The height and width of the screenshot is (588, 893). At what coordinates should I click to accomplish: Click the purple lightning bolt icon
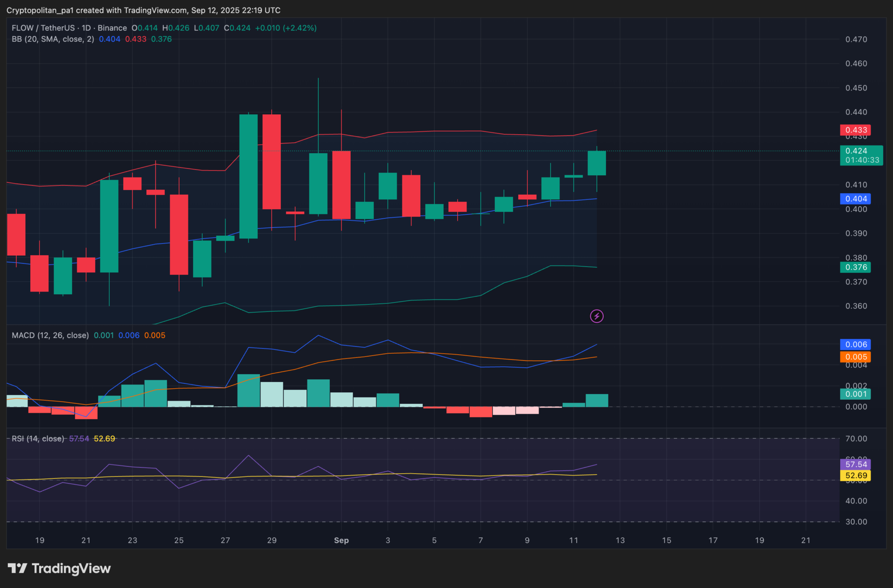(x=597, y=317)
